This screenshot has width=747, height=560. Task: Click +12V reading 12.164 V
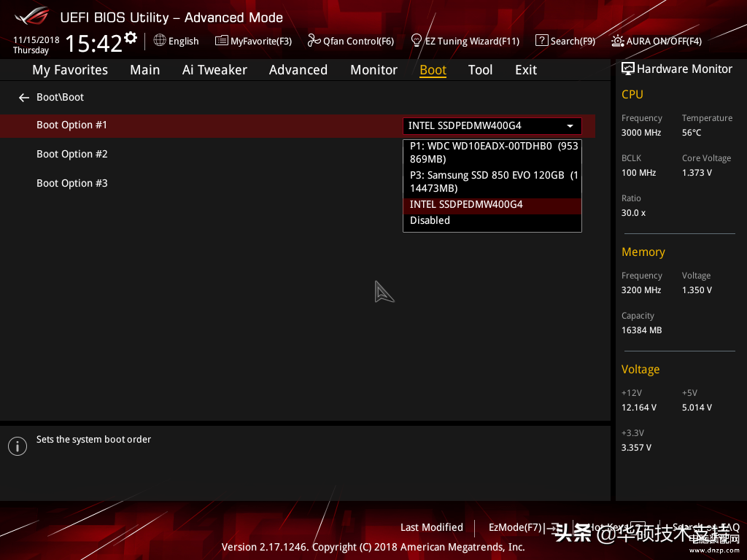tap(639, 408)
